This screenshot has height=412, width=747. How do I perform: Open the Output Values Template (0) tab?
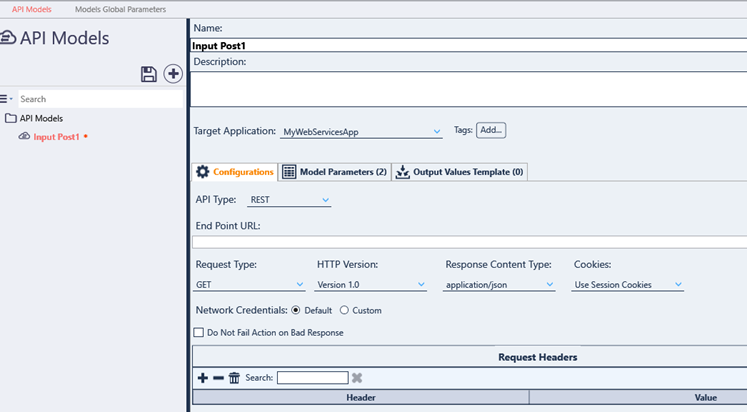tap(459, 172)
